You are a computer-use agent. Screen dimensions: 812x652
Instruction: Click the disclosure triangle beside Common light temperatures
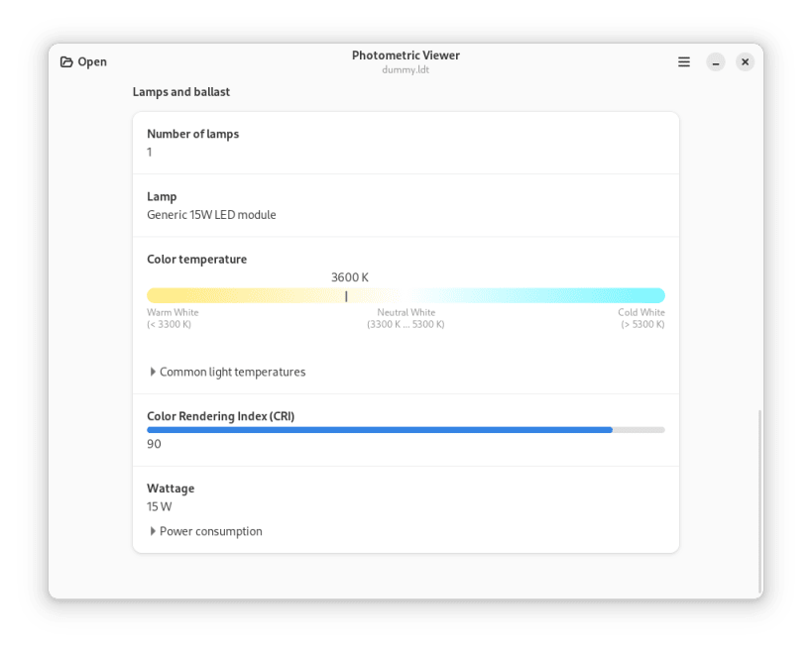(152, 372)
